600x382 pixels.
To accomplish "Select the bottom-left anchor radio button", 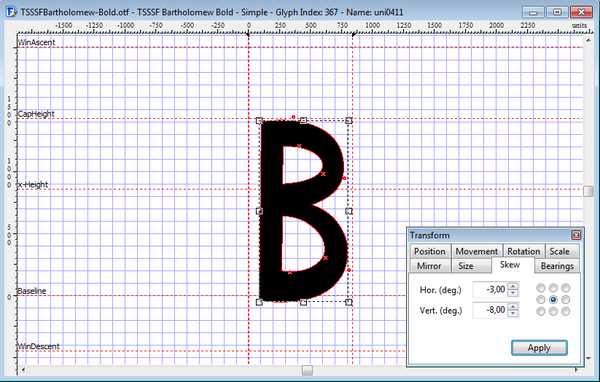I will pos(541,312).
